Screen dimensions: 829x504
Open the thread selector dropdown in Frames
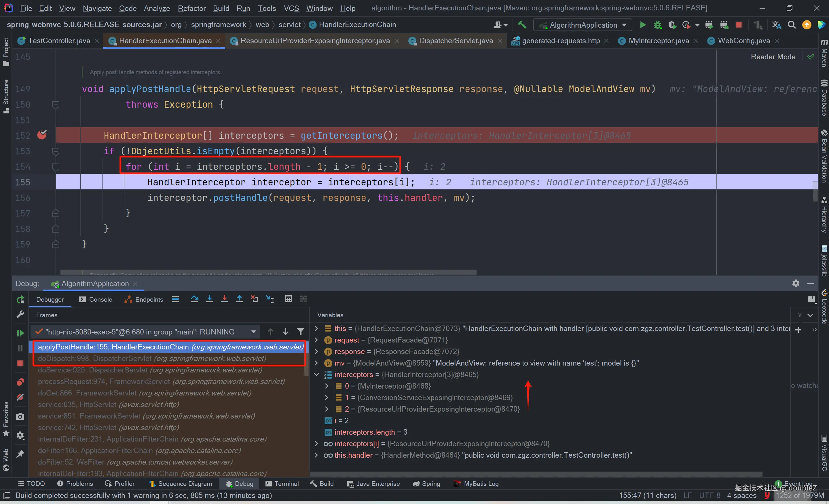[x=253, y=332]
